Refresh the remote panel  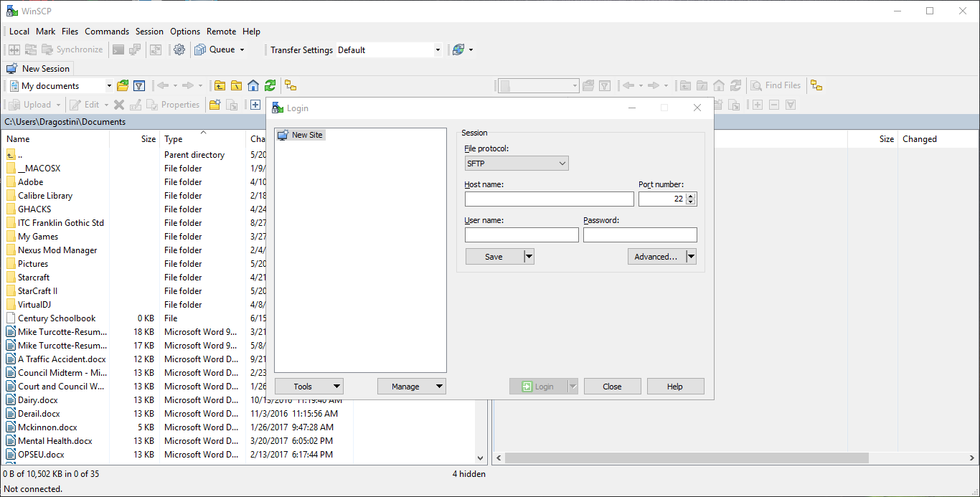click(735, 85)
